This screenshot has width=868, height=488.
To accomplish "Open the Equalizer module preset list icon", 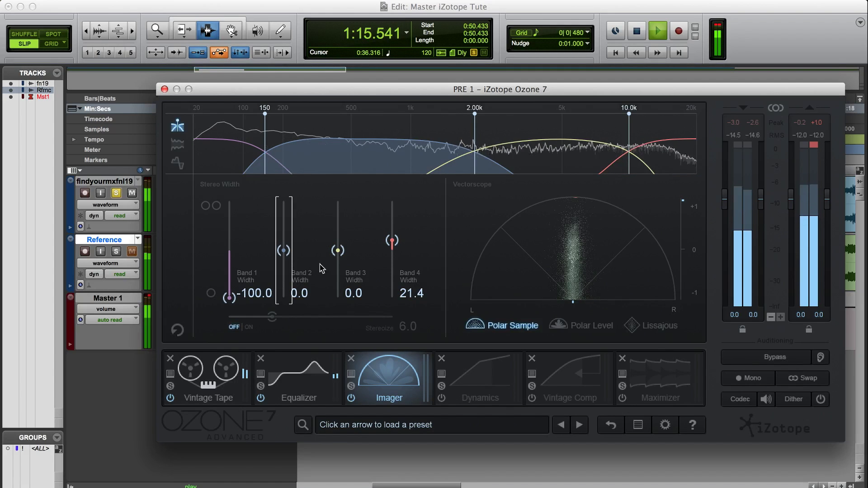I will pyautogui.click(x=260, y=374).
